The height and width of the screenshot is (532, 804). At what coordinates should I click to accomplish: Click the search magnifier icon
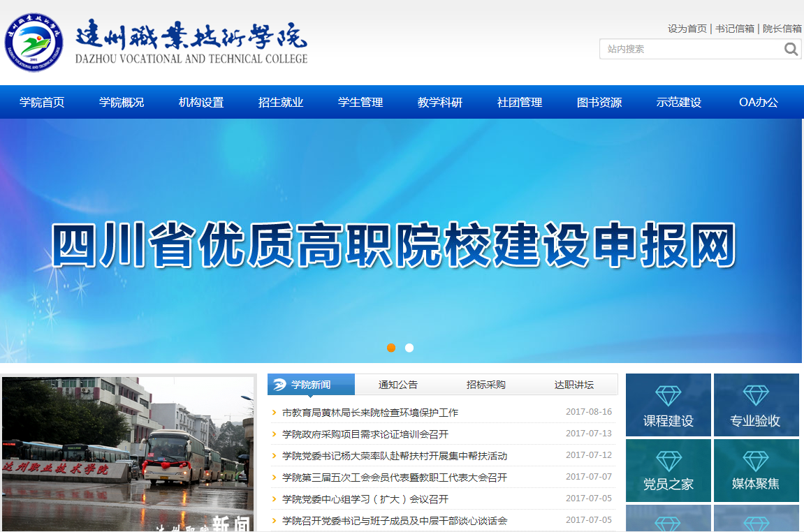click(x=791, y=49)
